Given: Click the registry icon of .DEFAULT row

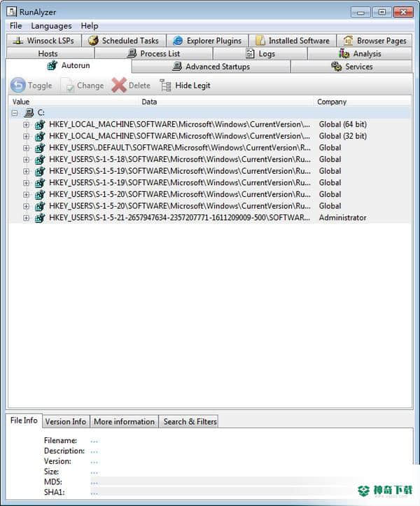Looking at the screenshot, I should click(x=40, y=148).
